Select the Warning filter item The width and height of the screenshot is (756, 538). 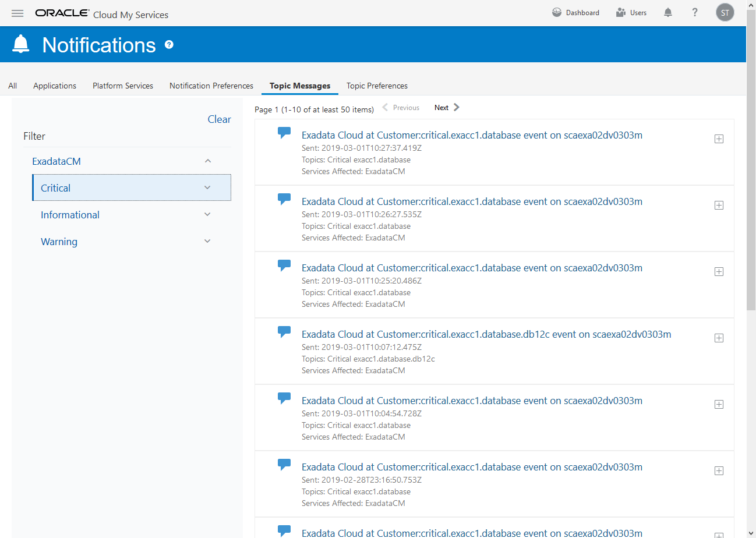(x=59, y=242)
